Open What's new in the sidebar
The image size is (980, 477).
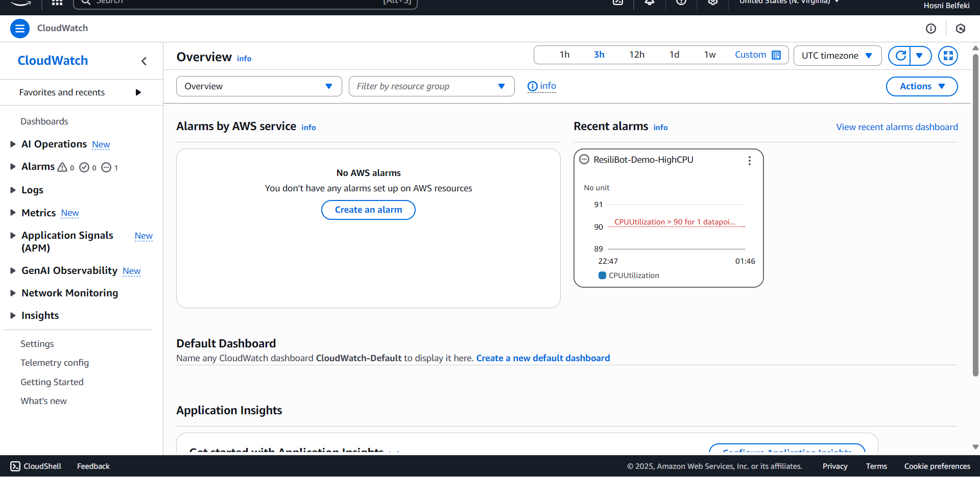point(44,401)
